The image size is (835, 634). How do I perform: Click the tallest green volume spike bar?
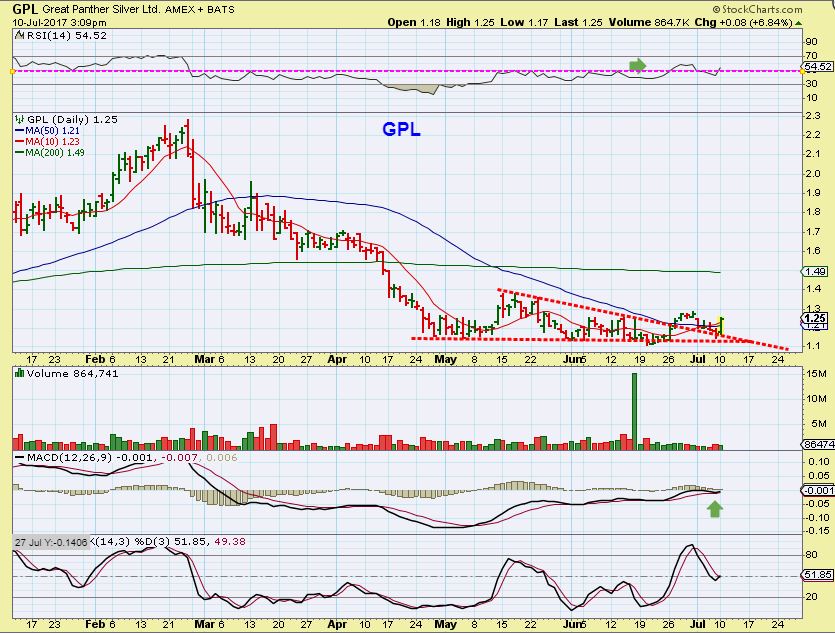tap(634, 411)
